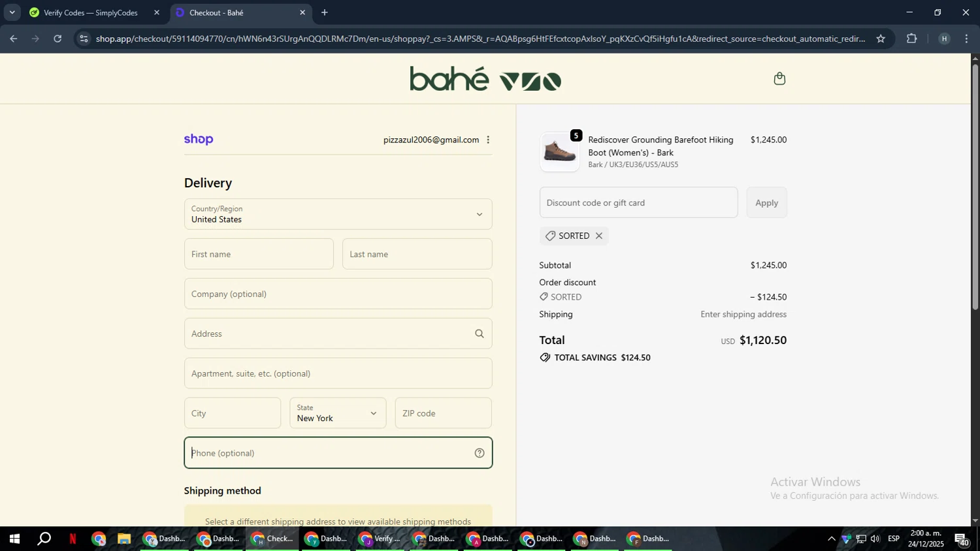Focus the First name field

point(259,254)
